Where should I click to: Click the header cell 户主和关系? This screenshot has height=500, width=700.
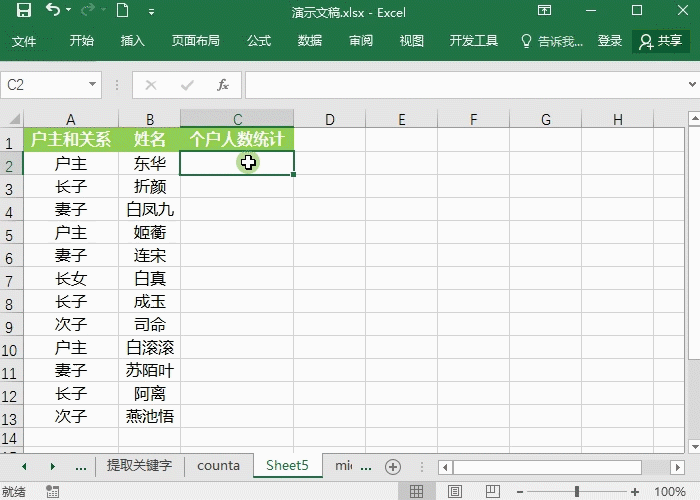[x=71, y=139]
